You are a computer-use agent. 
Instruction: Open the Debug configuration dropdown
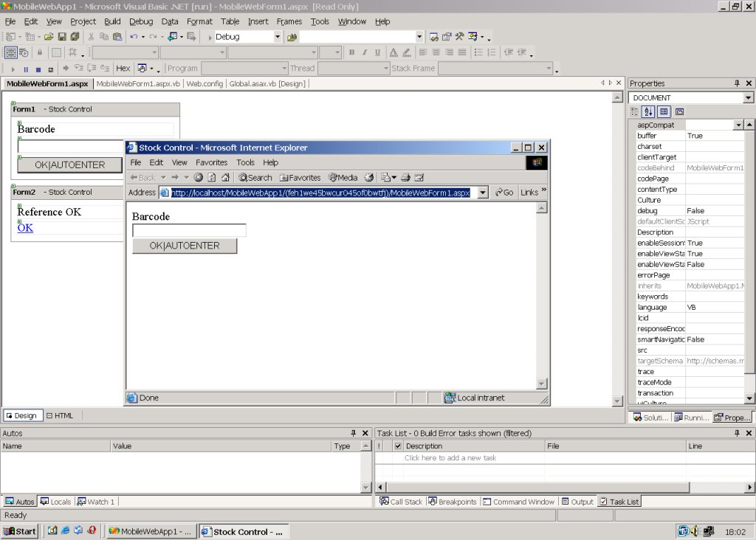(278, 37)
